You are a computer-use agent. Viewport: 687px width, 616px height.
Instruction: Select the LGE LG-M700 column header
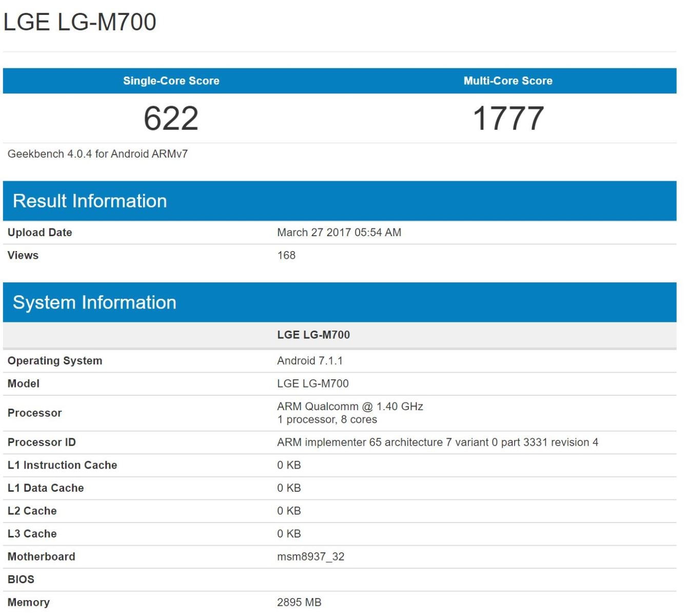(x=313, y=334)
